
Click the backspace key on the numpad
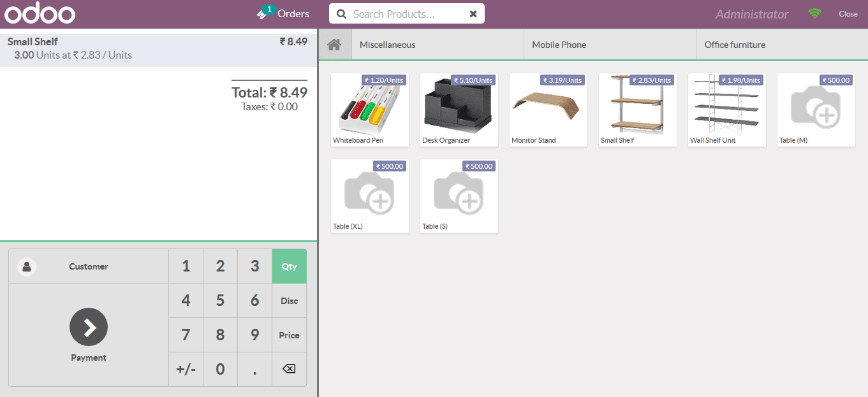289,370
